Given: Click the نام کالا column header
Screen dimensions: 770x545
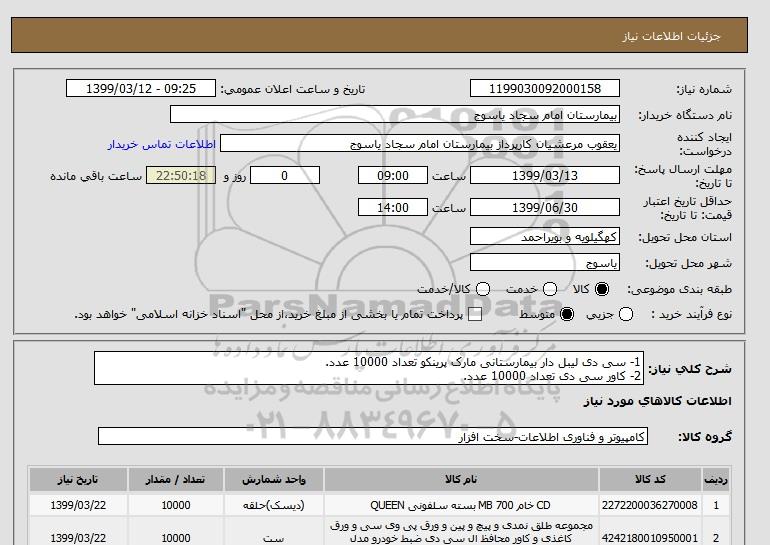Looking at the screenshot, I should [x=461, y=480].
